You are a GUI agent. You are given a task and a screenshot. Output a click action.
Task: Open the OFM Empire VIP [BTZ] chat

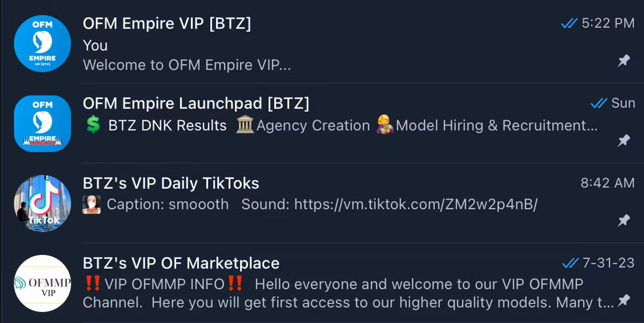coord(322,43)
